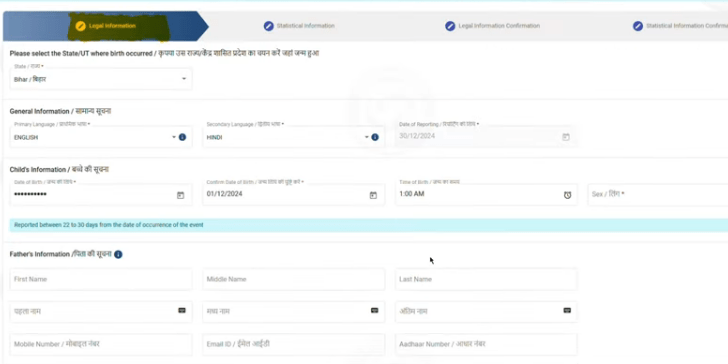Image resolution: width=728 pixels, height=364 pixels.
Task: Click the father's First Name field
Action: (101, 279)
